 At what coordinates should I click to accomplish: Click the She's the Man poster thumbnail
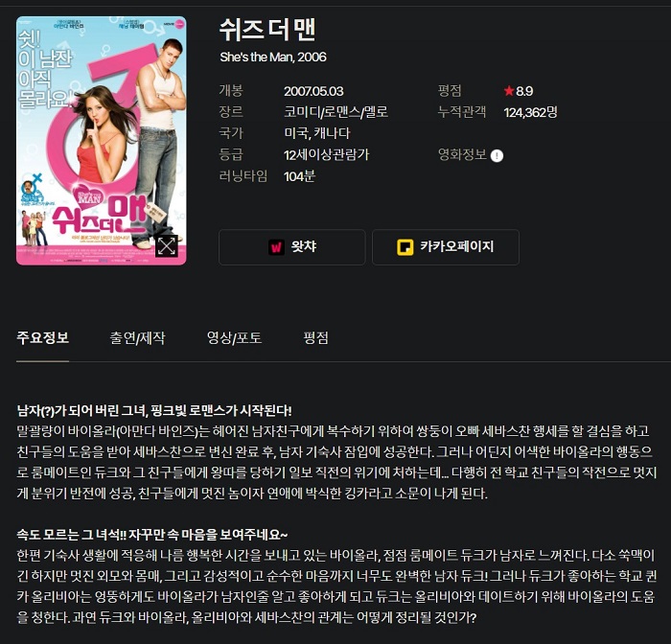tap(102, 141)
